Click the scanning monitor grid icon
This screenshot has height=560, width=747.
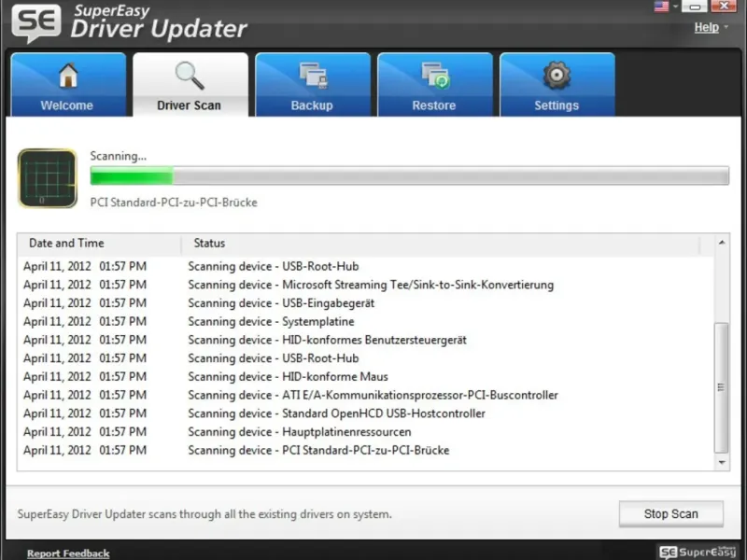pyautogui.click(x=48, y=178)
